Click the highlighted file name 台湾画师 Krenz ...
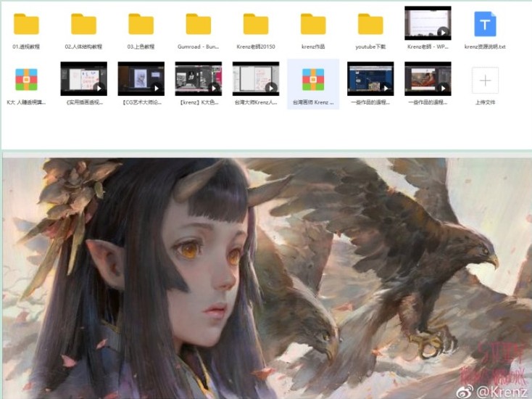 click(313, 102)
